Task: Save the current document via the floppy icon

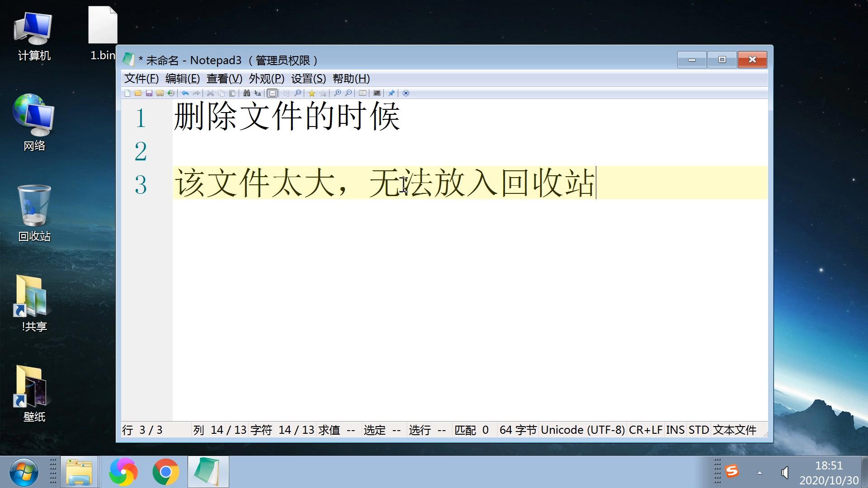Action: [x=149, y=94]
